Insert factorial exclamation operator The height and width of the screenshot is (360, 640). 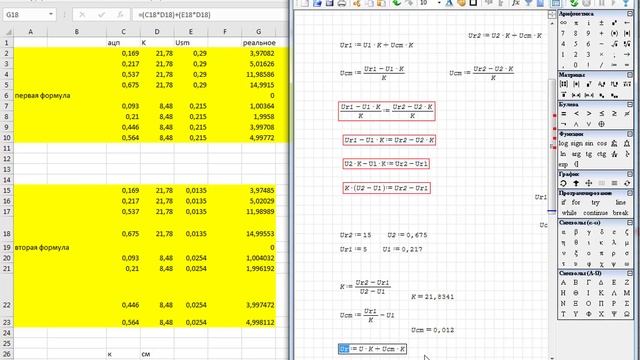click(589, 64)
